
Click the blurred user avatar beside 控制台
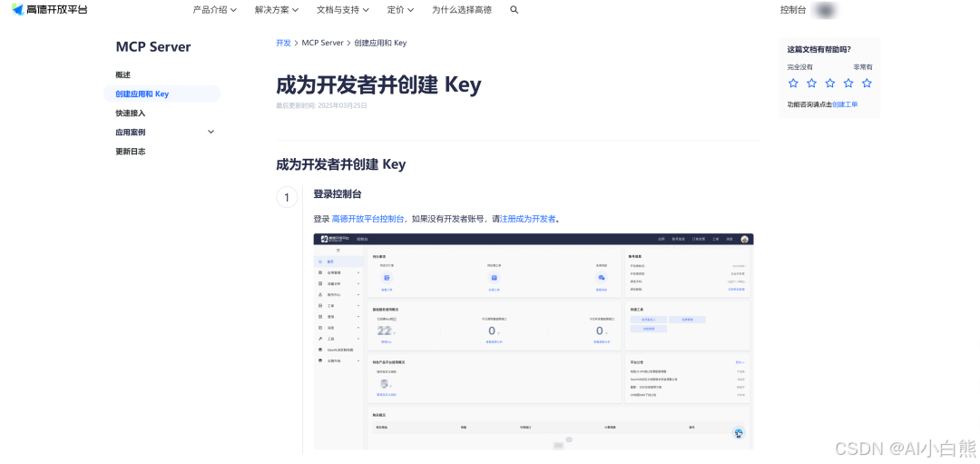pos(826,10)
